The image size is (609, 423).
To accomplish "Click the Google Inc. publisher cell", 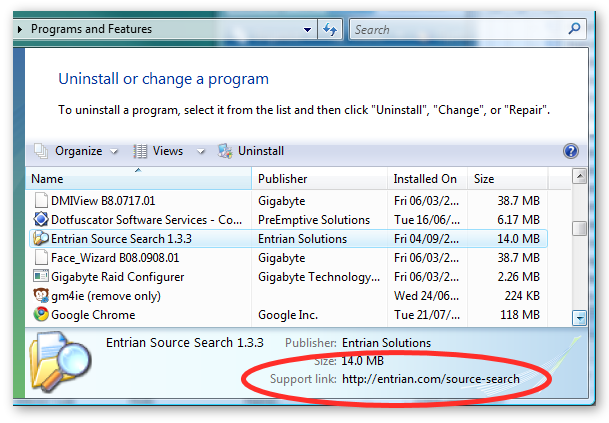I will [288, 315].
